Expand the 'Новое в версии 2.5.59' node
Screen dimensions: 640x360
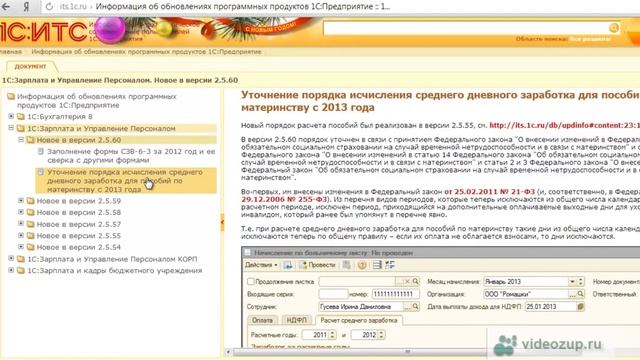pyautogui.click(x=21, y=200)
